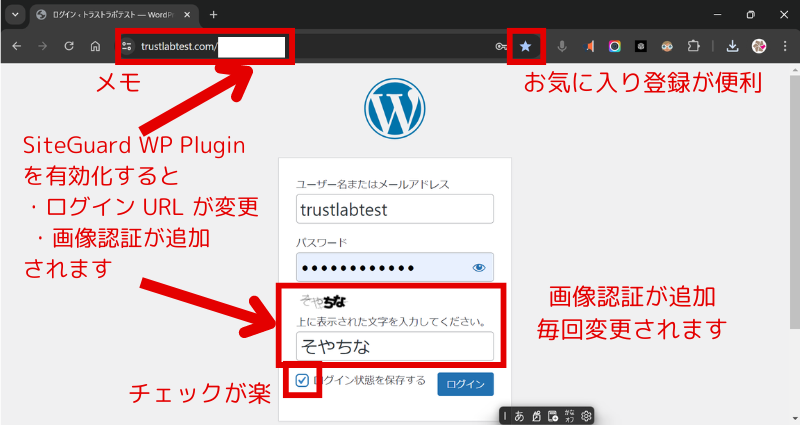Click the page vertical scrollbar
This screenshot has width=800, height=425.
pos(794,202)
